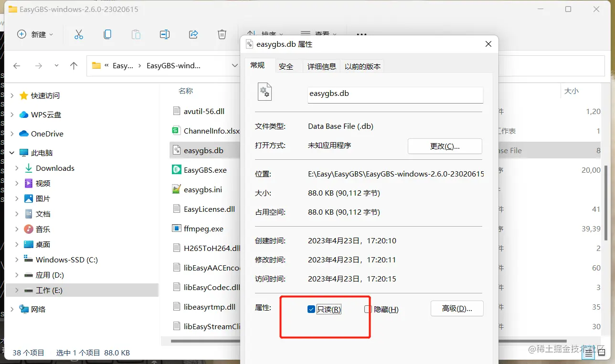Click the easygbs.db file icon in list

176,150
